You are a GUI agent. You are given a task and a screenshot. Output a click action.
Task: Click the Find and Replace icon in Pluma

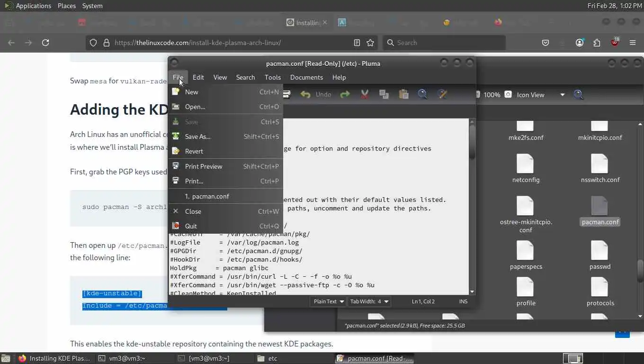[x=442, y=94]
